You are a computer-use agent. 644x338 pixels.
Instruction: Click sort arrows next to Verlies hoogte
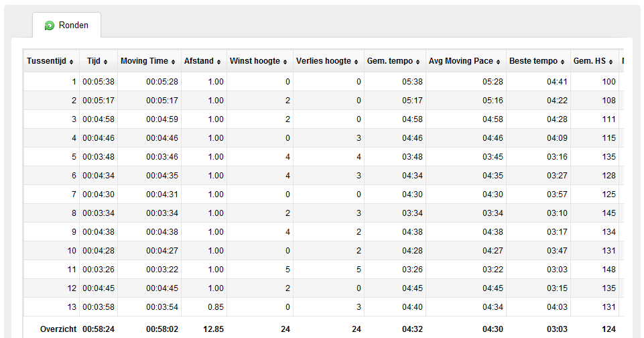356,62
